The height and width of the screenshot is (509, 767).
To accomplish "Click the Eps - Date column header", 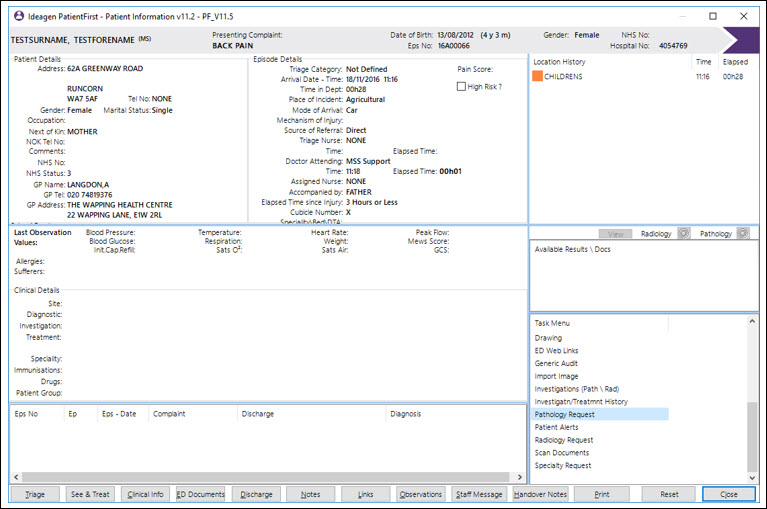I will pos(119,414).
